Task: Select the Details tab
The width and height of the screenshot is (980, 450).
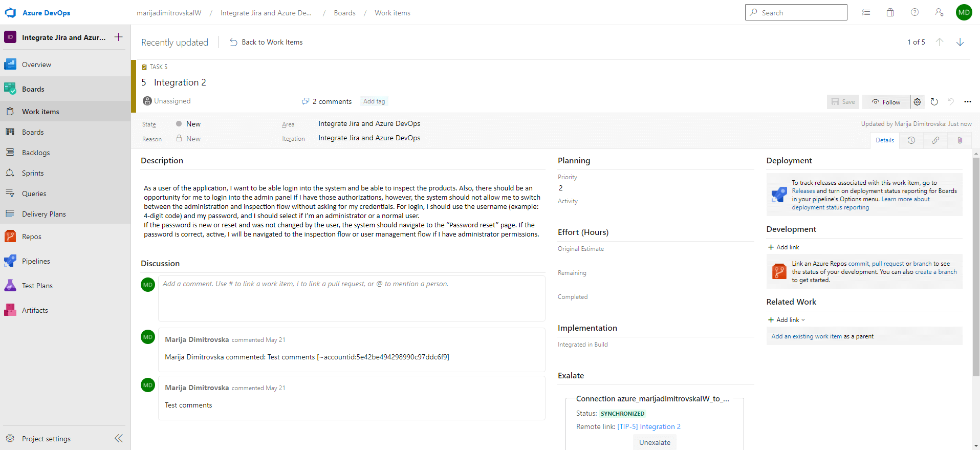Action: 885,140
